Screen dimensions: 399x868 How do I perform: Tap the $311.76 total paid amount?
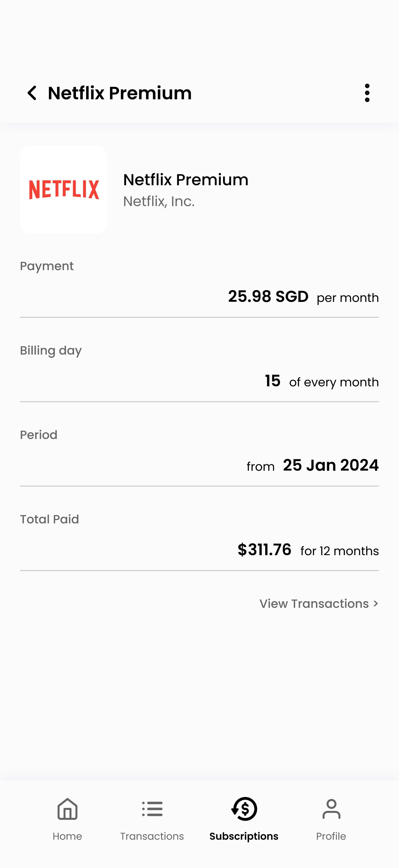[264, 550]
